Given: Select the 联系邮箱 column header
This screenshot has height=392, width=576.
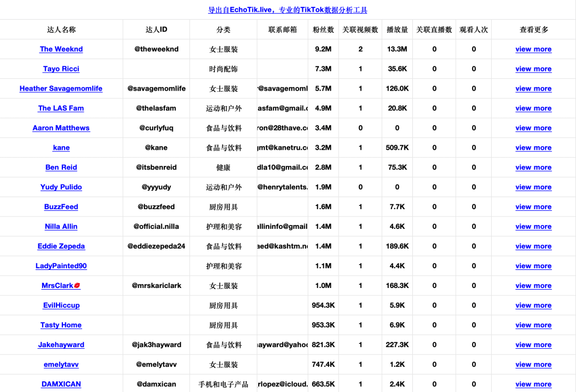Looking at the screenshot, I should [x=283, y=29].
